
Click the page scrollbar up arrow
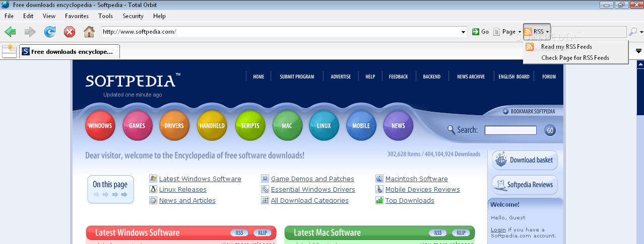coord(640,64)
